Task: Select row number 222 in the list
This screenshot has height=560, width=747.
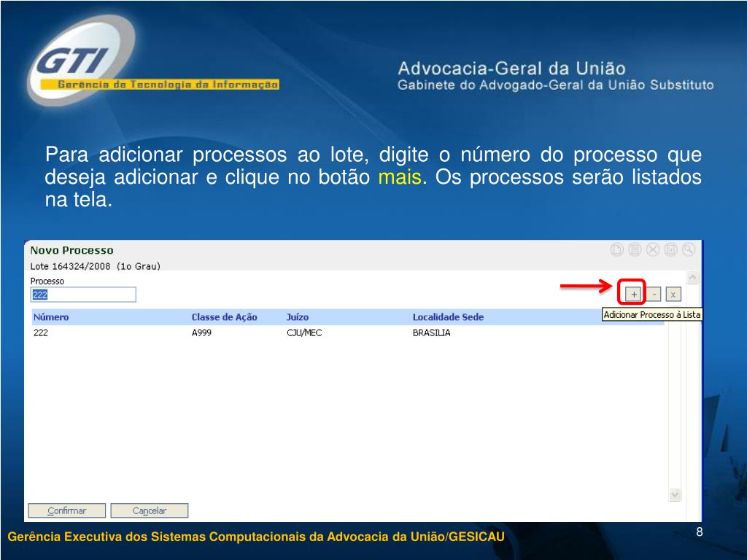Action: [348, 332]
